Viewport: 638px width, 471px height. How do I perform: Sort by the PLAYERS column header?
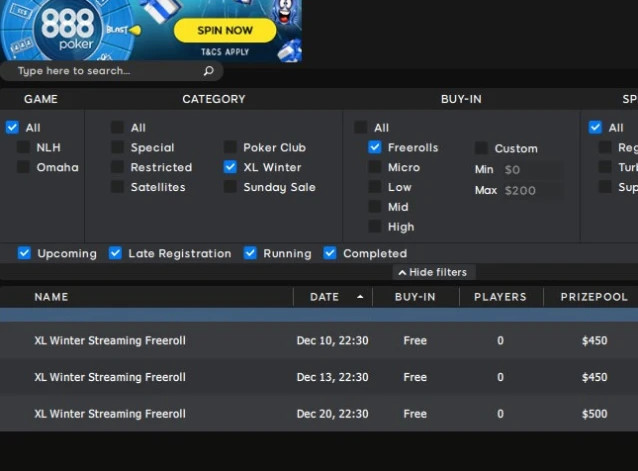pyautogui.click(x=500, y=297)
